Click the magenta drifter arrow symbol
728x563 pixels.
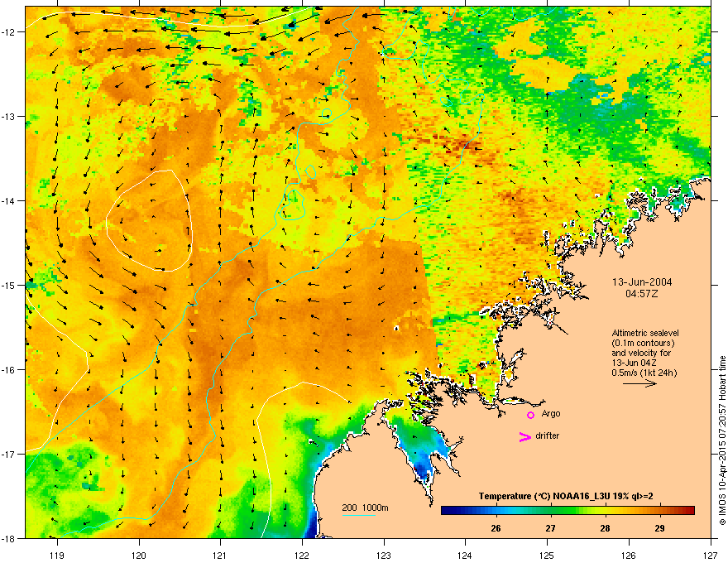click(x=524, y=436)
